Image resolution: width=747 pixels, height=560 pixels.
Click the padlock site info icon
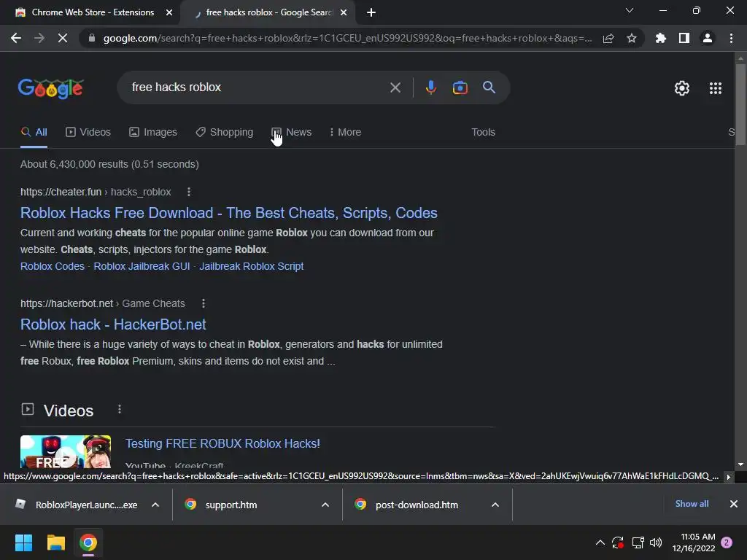point(91,38)
